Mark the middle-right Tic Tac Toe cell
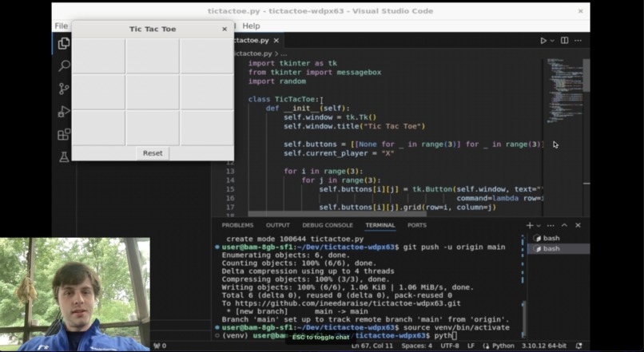The height and width of the screenshot is (352, 644). (x=207, y=92)
